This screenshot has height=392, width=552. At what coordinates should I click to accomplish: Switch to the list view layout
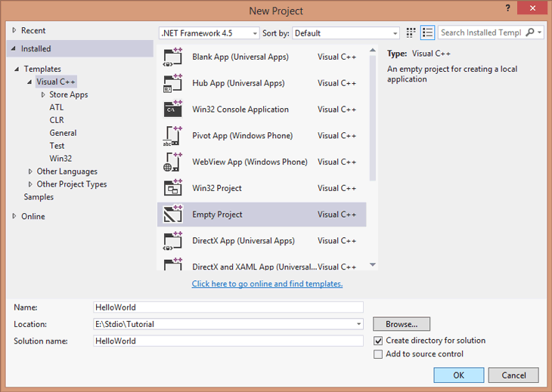point(428,33)
